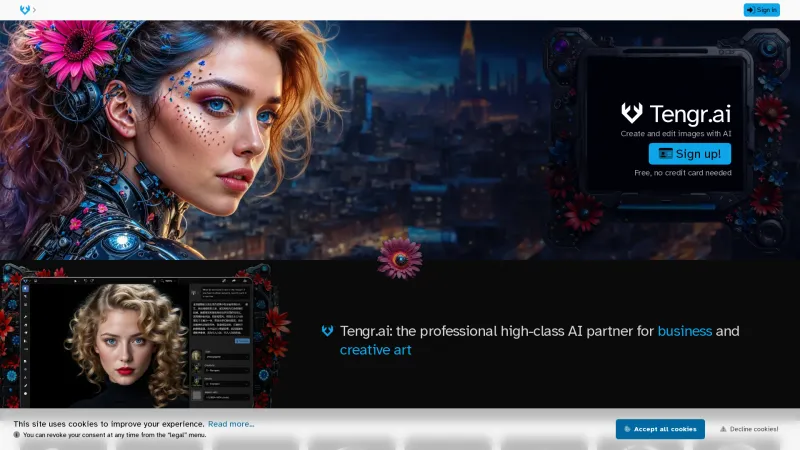Open the Read more... cookie link

point(231,424)
